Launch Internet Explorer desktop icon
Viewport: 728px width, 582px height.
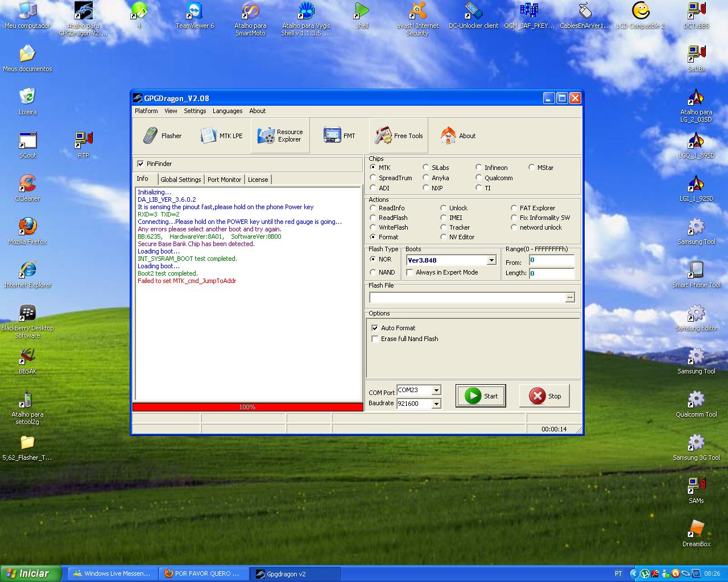click(x=27, y=275)
